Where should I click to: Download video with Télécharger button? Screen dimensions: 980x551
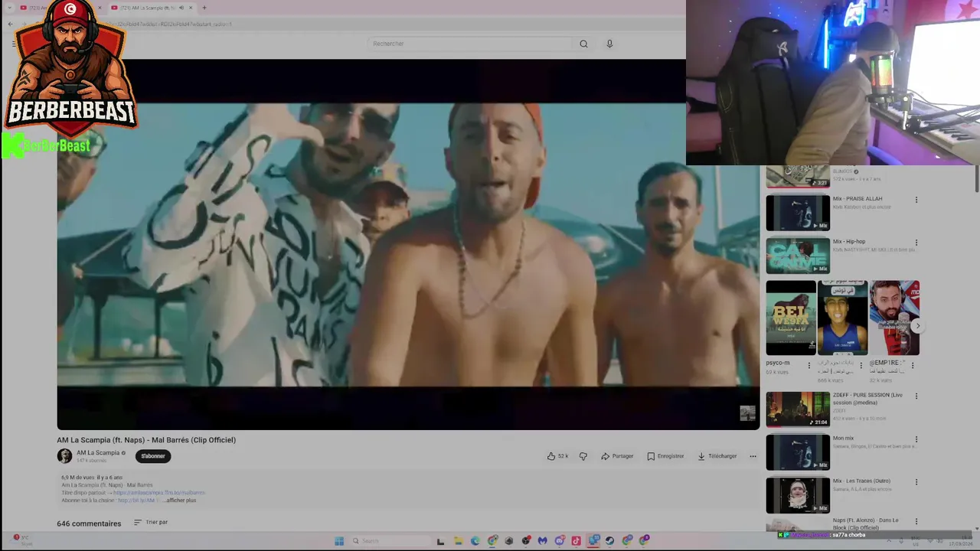pos(717,456)
